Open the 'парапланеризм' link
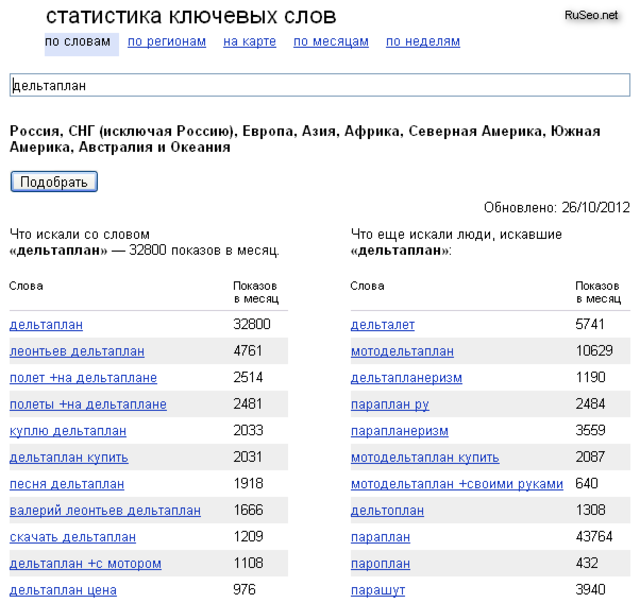This screenshot has width=640, height=603. [399, 431]
